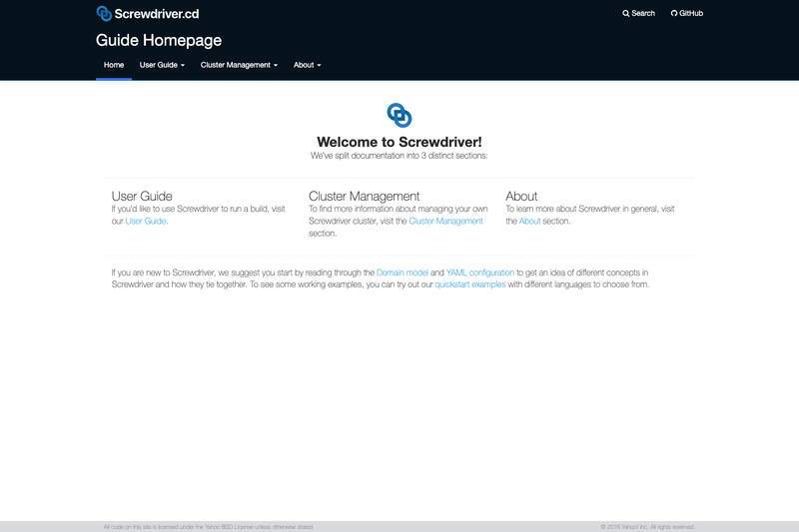Screen dimensions: 799x532
Task: Open the Home tab
Action: click(114, 65)
